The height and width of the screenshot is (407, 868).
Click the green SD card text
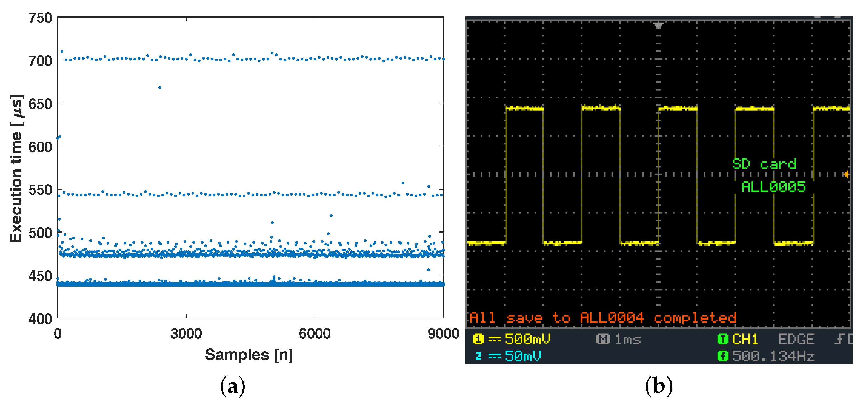point(764,164)
